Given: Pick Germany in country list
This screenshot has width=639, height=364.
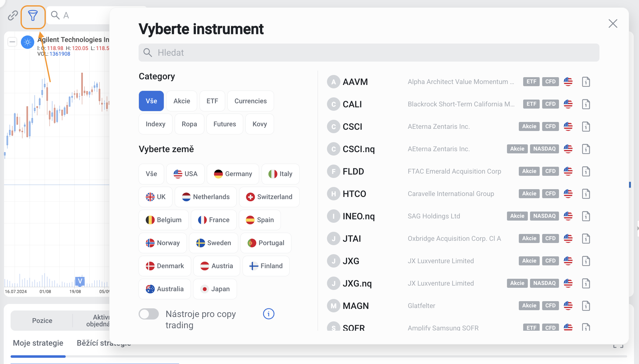Looking at the screenshot, I should click(233, 174).
